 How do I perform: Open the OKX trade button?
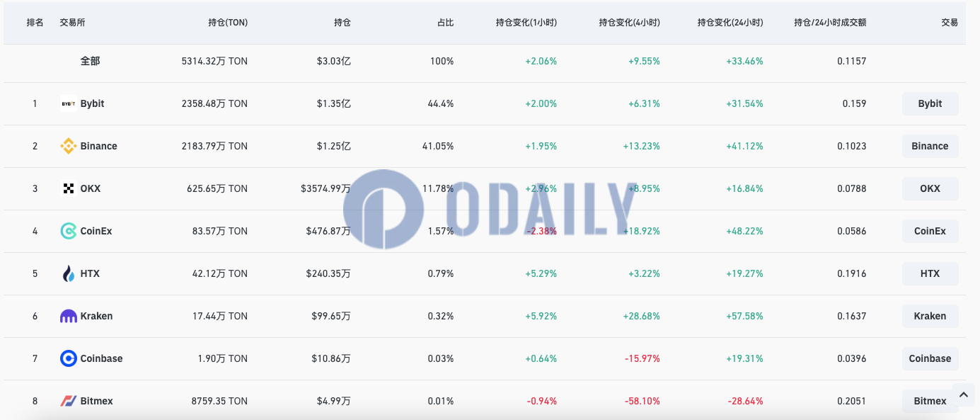tap(930, 188)
